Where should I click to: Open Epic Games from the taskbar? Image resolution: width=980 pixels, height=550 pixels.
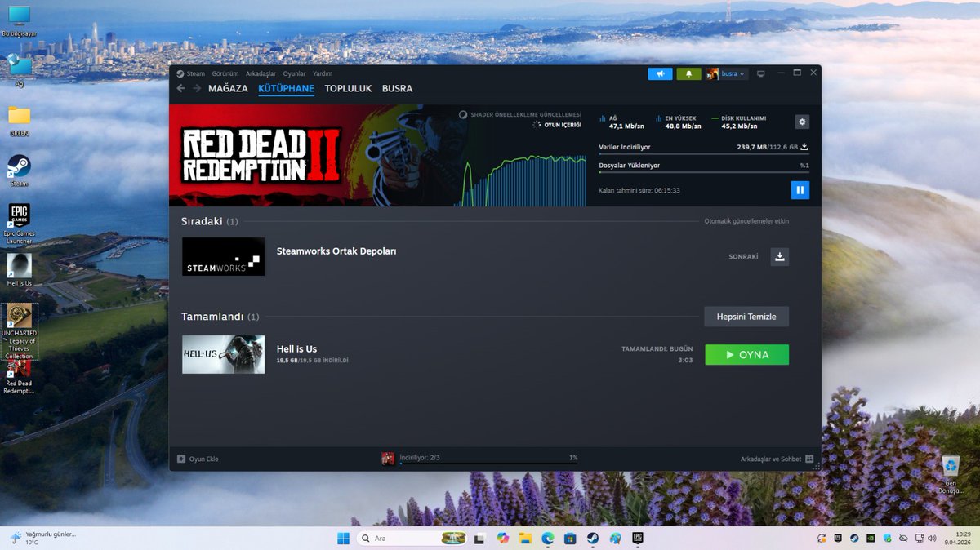tap(638, 538)
